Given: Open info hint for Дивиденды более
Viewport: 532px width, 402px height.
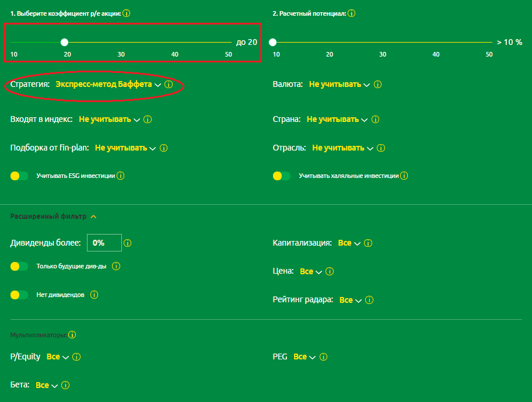Looking at the screenshot, I should tap(128, 243).
